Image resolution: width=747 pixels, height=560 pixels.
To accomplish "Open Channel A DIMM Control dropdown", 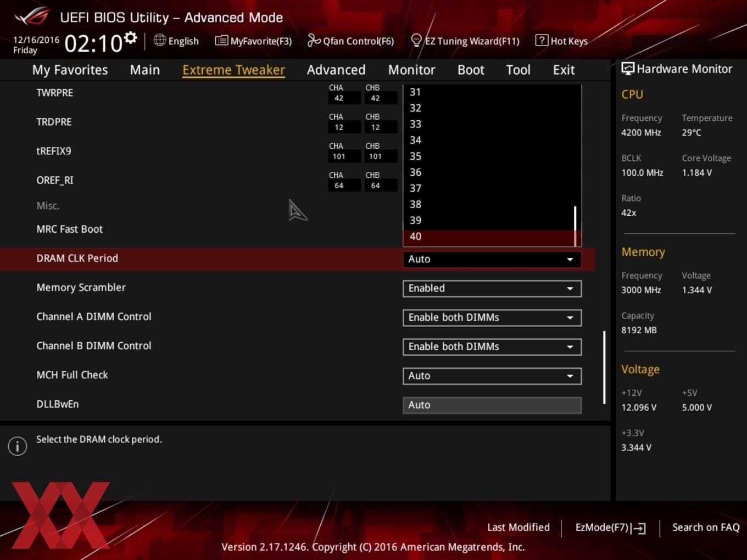I will coord(492,317).
